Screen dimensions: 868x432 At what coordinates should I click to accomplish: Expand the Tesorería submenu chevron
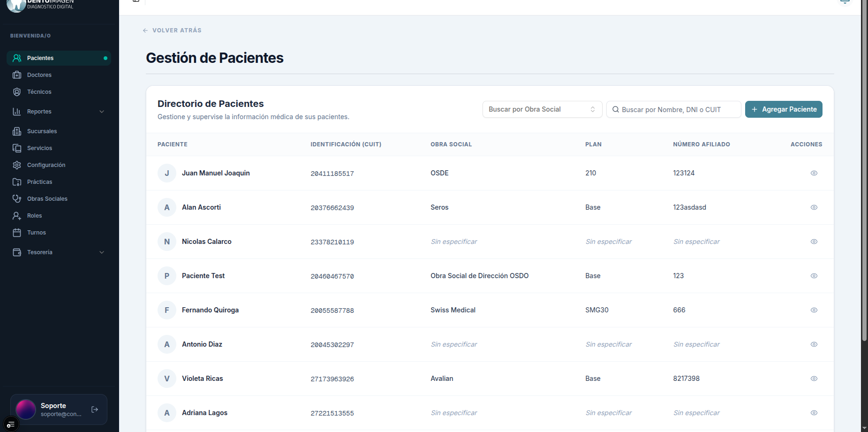point(102,252)
